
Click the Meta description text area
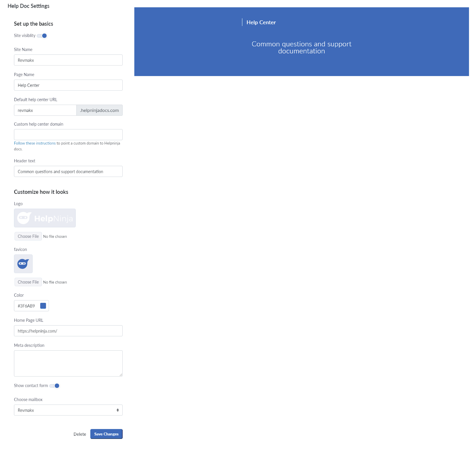[68, 363]
